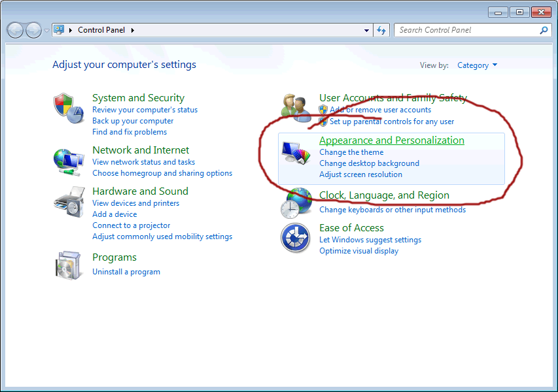
Task: Open Programs category
Action: coord(114,257)
